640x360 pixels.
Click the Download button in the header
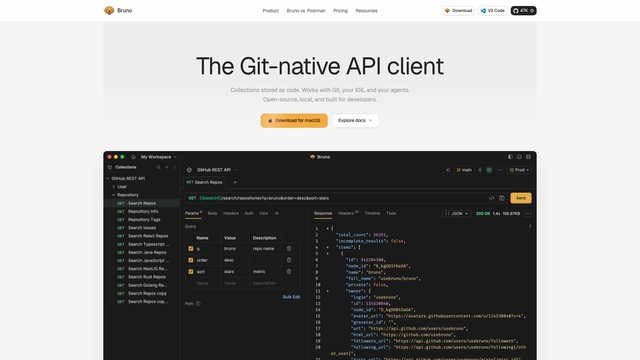click(x=458, y=11)
